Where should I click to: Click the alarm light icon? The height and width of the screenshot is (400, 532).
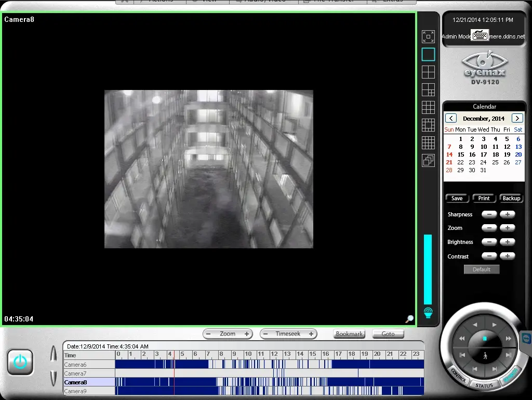click(428, 313)
